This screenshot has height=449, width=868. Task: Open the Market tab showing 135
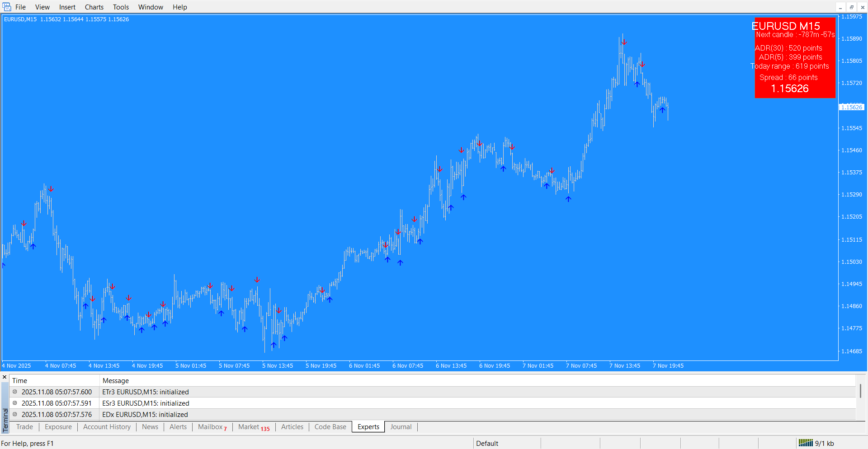[x=253, y=427]
